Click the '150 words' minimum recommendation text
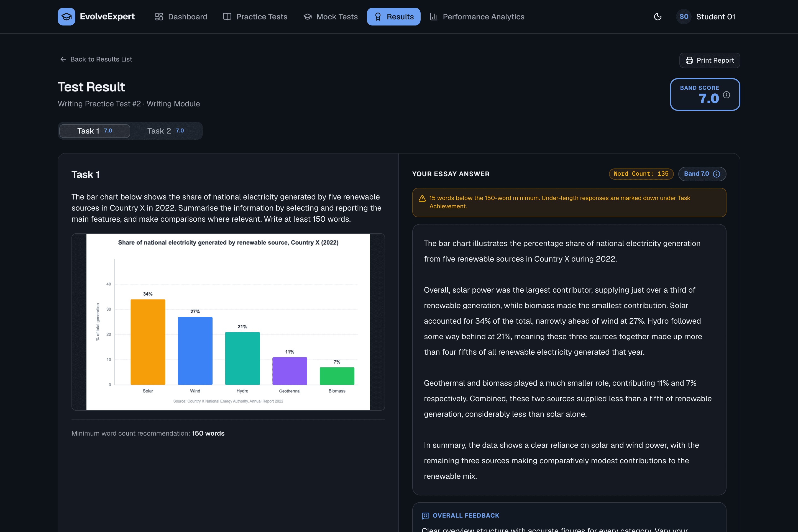The height and width of the screenshot is (532, 798). coord(208,433)
